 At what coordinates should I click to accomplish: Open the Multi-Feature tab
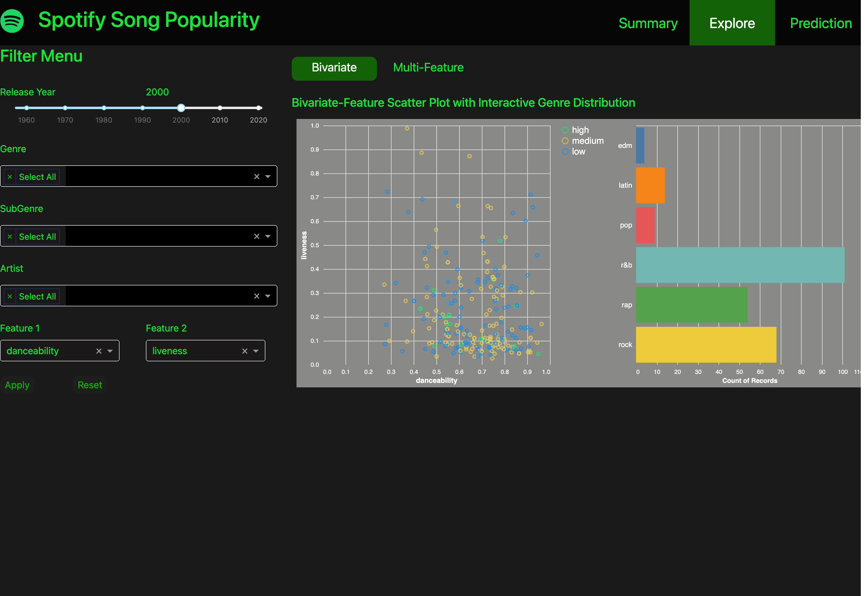428,68
